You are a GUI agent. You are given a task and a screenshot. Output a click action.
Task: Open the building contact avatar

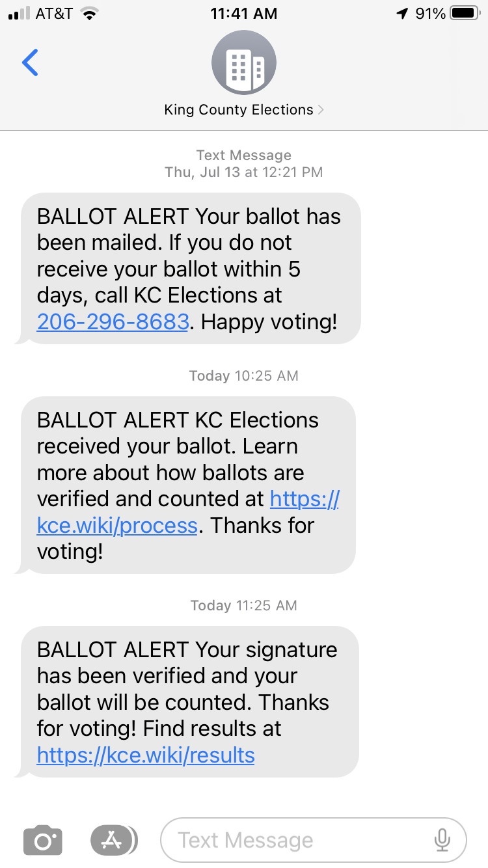(244, 63)
